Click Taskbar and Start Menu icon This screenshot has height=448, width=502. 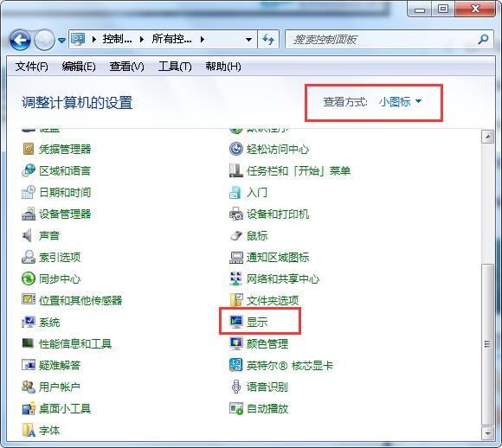click(x=236, y=170)
